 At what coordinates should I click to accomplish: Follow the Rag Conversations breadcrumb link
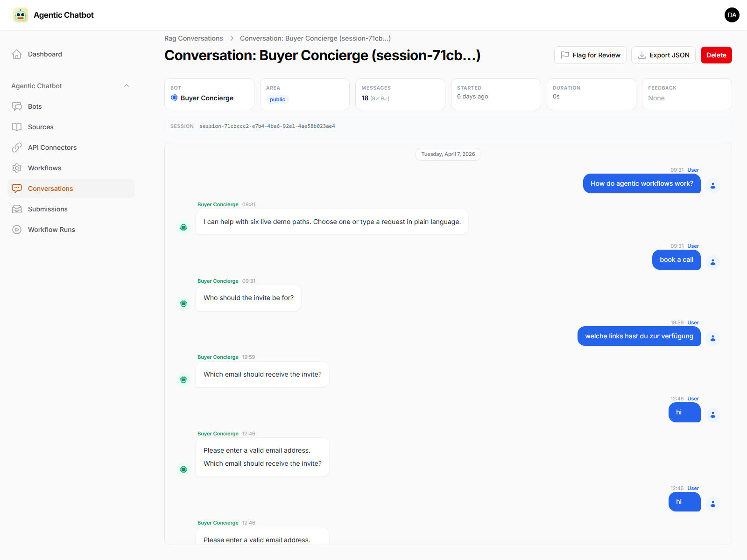pos(194,38)
